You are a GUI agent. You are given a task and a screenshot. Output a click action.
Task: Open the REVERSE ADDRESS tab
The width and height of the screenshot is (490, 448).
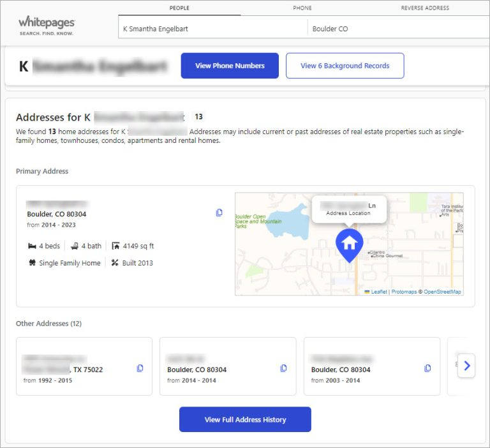click(425, 8)
